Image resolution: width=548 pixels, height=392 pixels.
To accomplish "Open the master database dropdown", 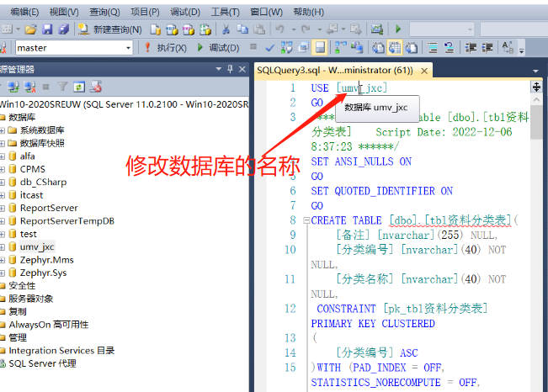I will click(x=128, y=48).
